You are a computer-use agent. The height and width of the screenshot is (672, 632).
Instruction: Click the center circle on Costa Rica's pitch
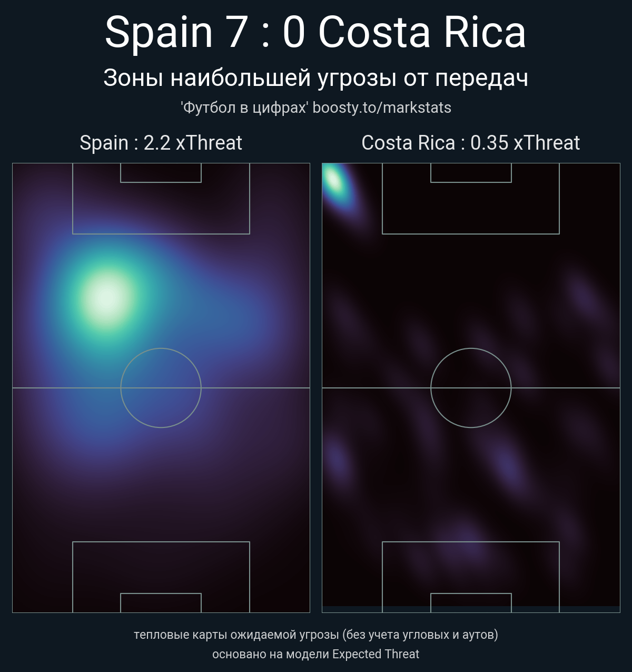[x=471, y=387]
